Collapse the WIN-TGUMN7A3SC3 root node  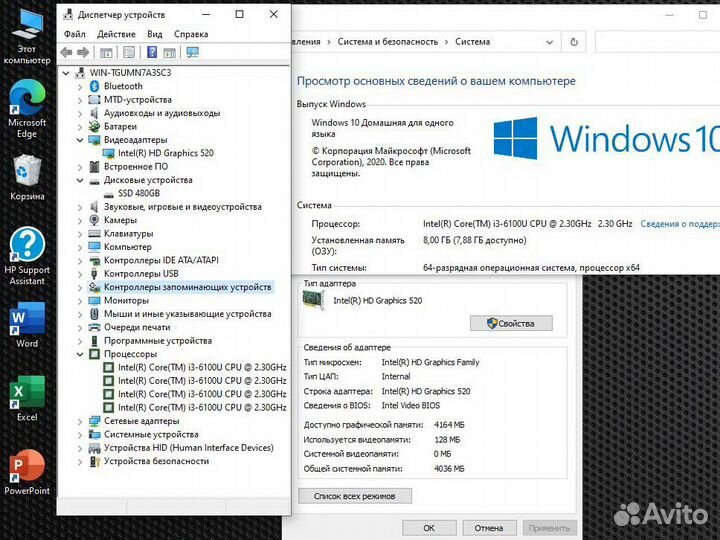click(66, 73)
